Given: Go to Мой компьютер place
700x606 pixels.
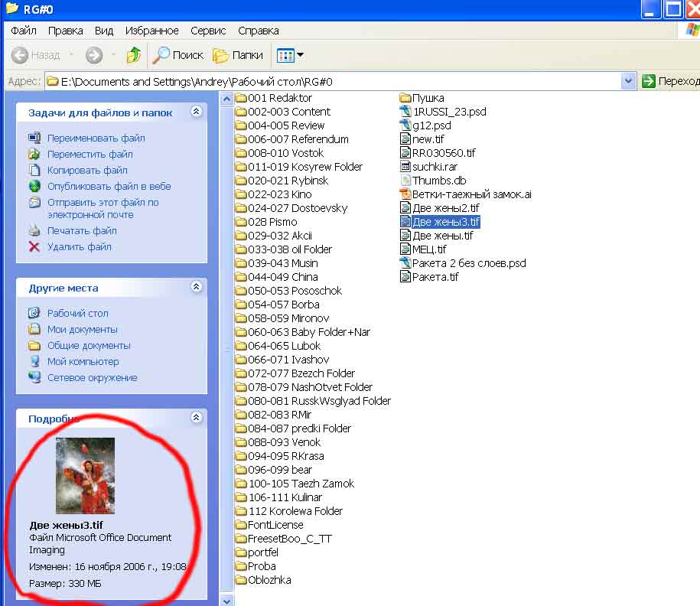Looking at the screenshot, I should pos(83,362).
